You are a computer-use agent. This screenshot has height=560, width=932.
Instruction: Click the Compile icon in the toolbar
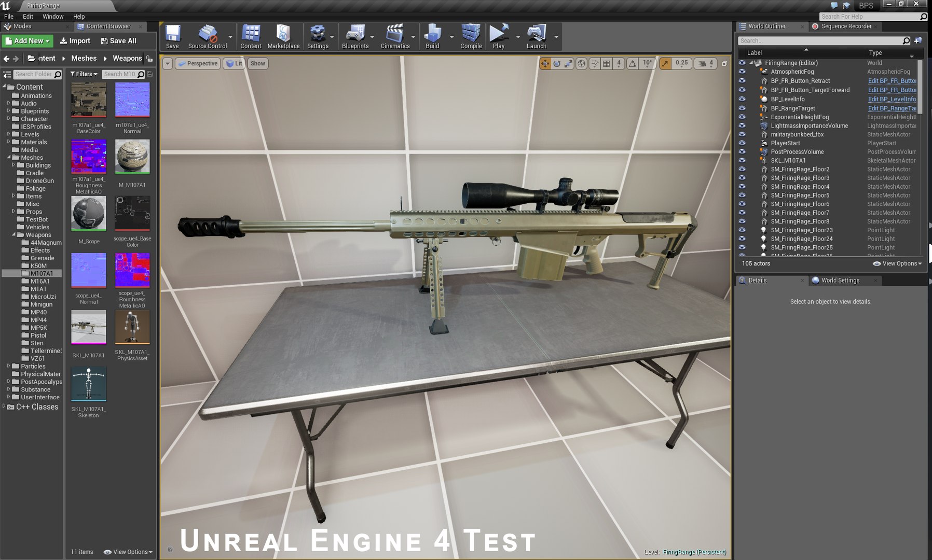(x=471, y=36)
